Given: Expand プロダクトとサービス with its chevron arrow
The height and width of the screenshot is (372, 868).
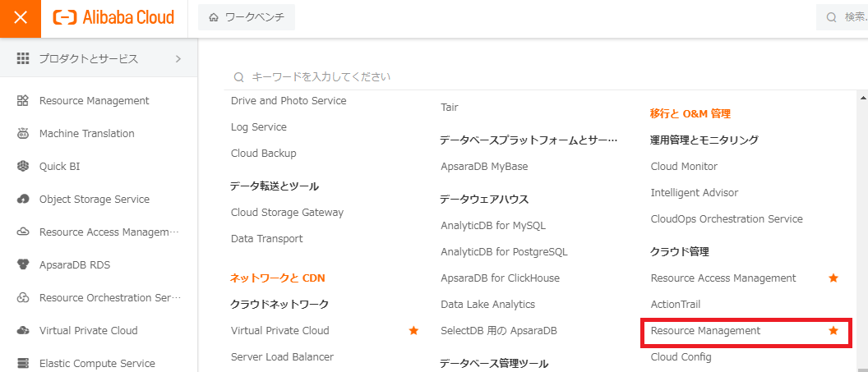Looking at the screenshot, I should 178,58.
